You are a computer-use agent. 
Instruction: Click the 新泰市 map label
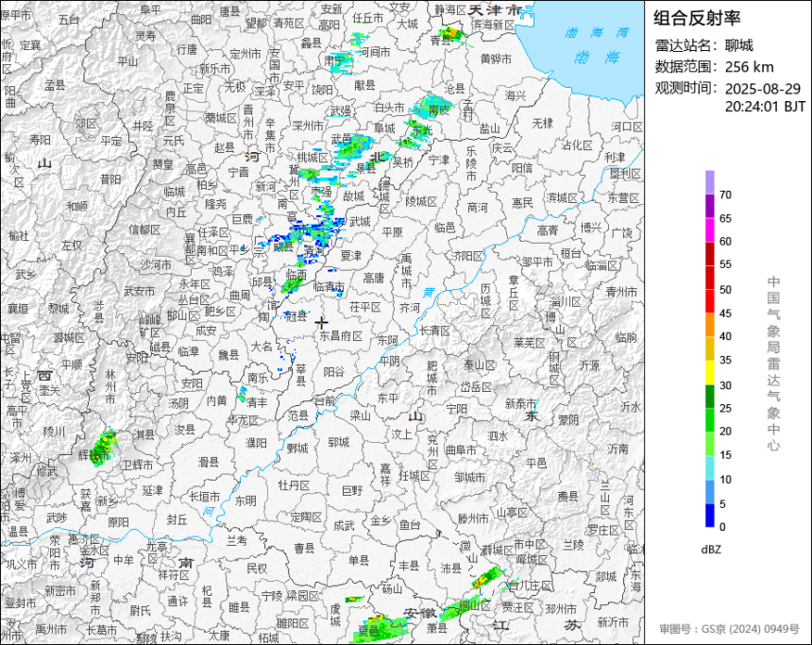coord(521,403)
